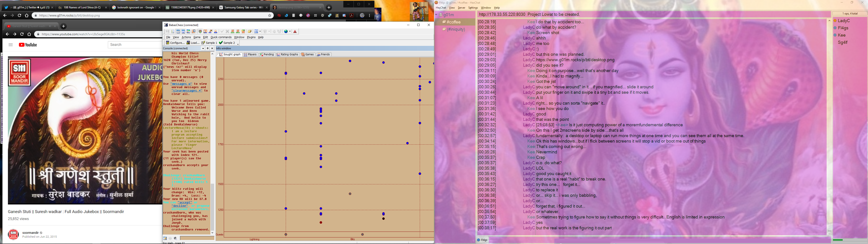The height and width of the screenshot is (244, 868).
Task: Click the Chrome profile avatar icon
Action: pos(362,16)
